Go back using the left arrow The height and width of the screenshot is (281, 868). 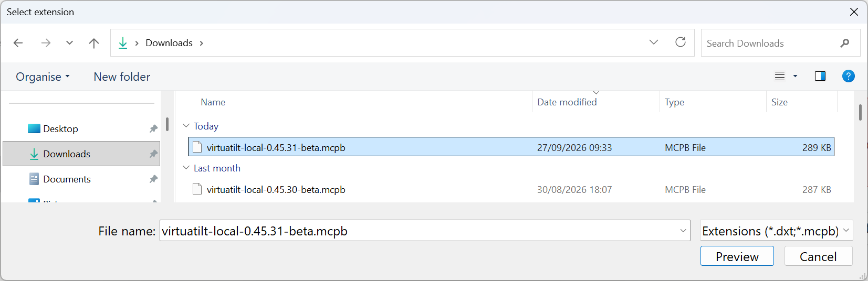18,43
